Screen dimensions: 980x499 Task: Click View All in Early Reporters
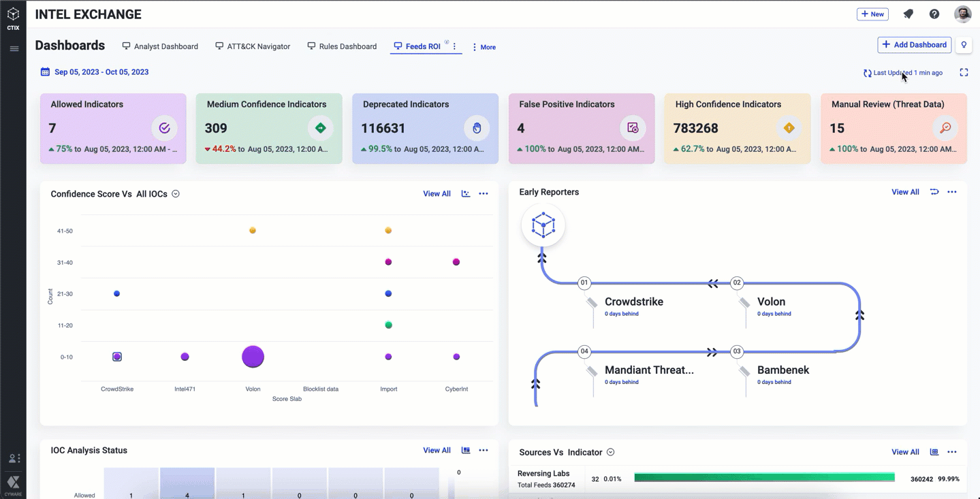click(x=905, y=192)
